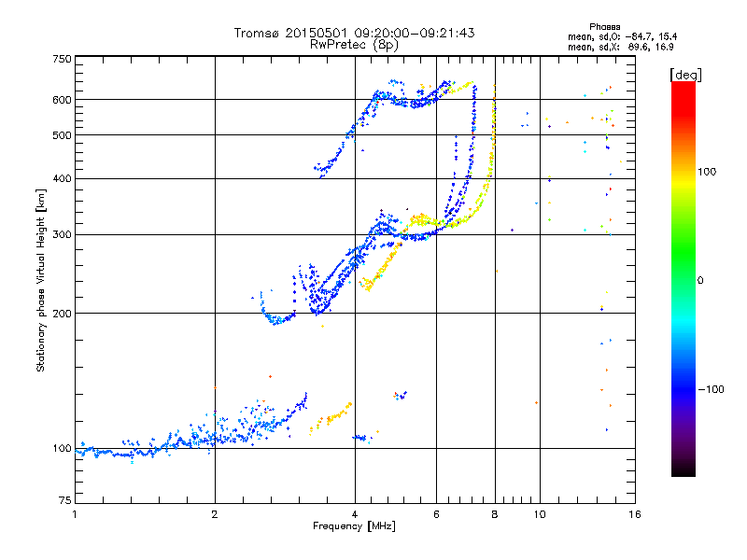The image size is (747, 560).
Task: Click the y-axis tick label '300'
Action: pyautogui.click(x=63, y=235)
